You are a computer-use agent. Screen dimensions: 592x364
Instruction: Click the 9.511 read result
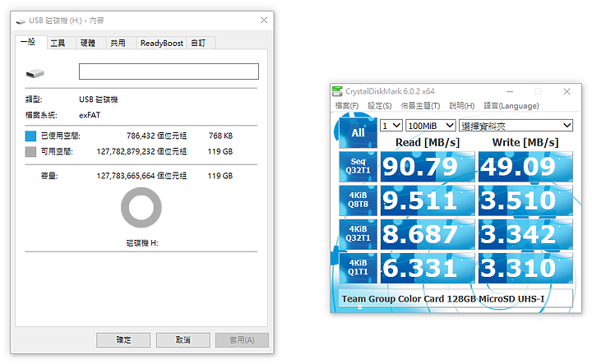(x=428, y=200)
